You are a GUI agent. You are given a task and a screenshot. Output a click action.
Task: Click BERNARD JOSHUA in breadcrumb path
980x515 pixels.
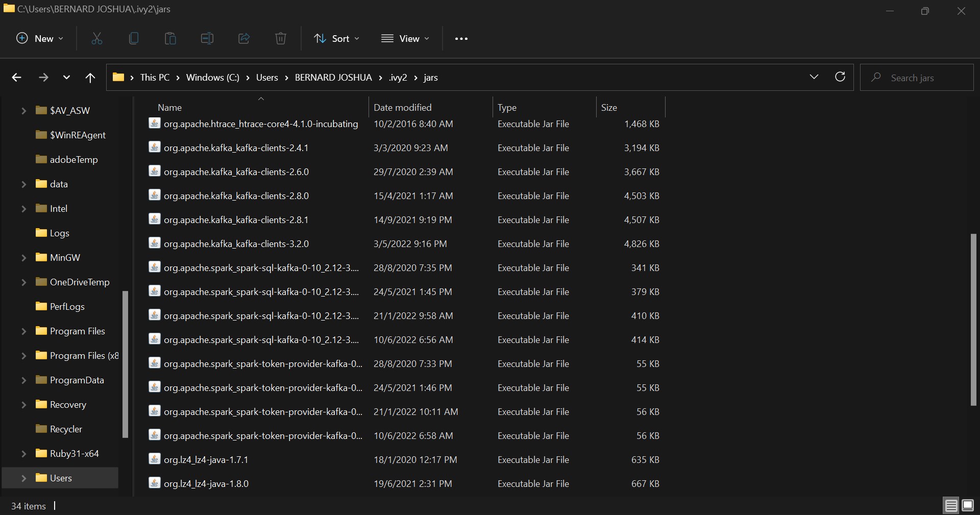point(333,78)
